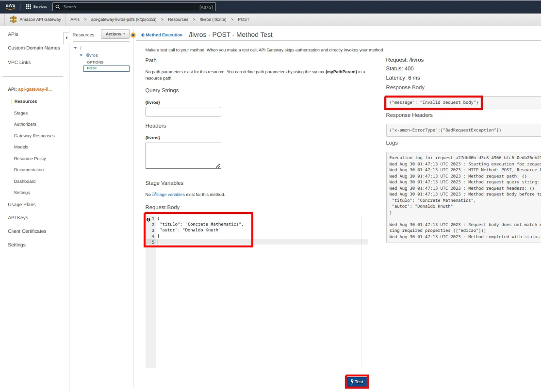Open Gateway Responses

pos(34,136)
